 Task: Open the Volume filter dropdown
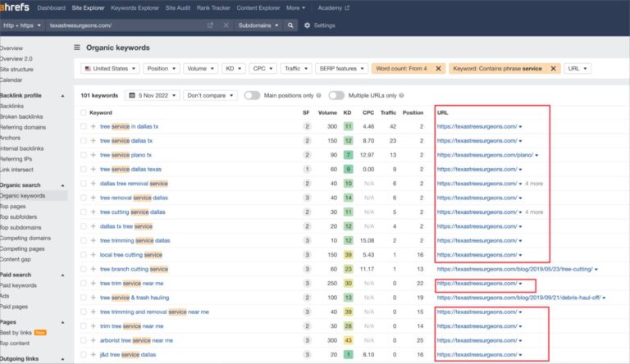pyautogui.click(x=200, y=69)
